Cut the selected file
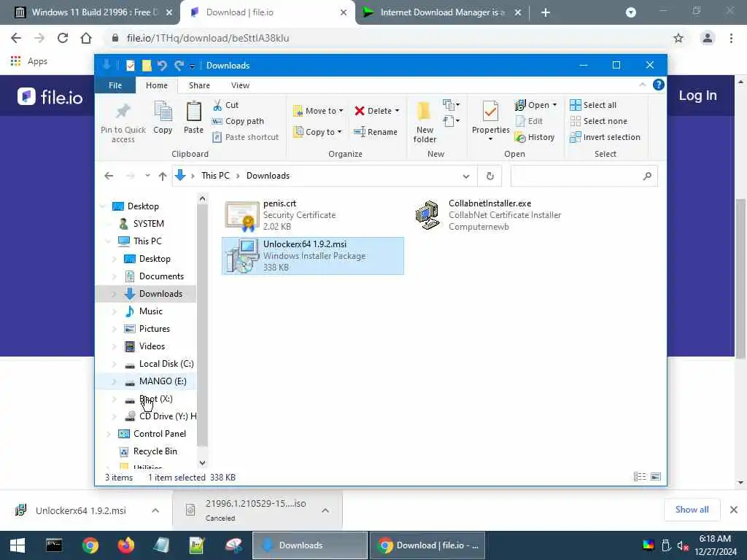This screenshot has width=747, height=560. click(225, 105)
